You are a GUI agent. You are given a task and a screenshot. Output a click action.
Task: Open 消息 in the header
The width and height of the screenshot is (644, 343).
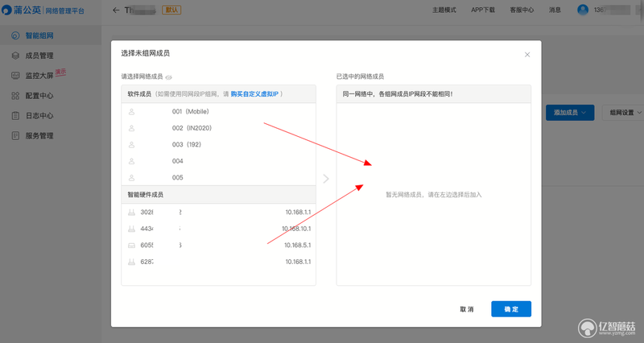click(555, 10)
